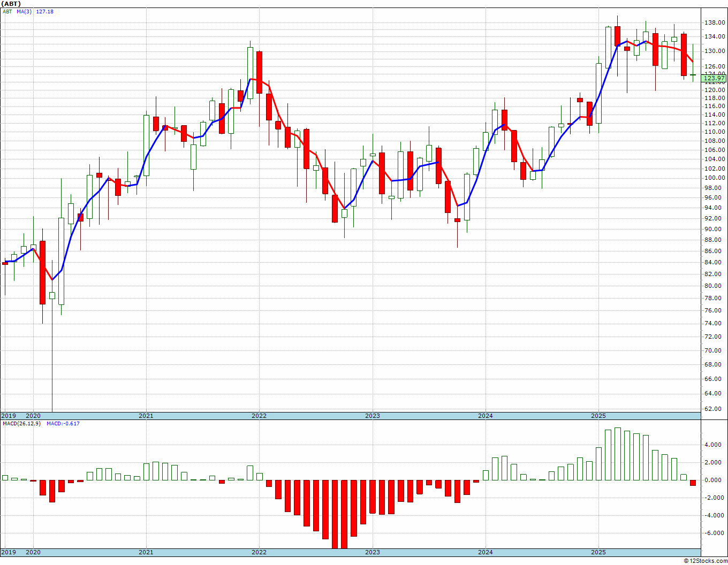Select the 130.00 price axis label
This screenshot has height=565, width=728.
click(715, 51)
